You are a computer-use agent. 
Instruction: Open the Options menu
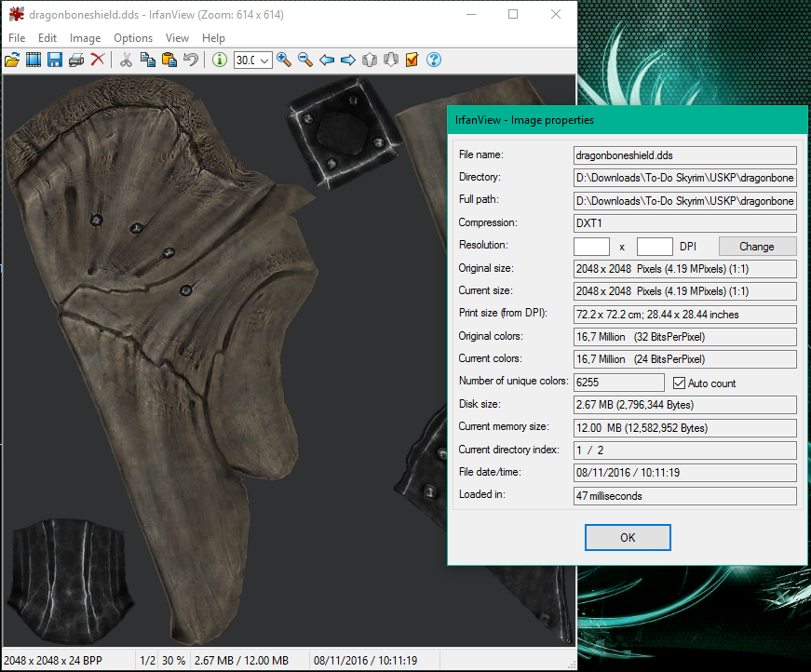[x=133, y=38]
